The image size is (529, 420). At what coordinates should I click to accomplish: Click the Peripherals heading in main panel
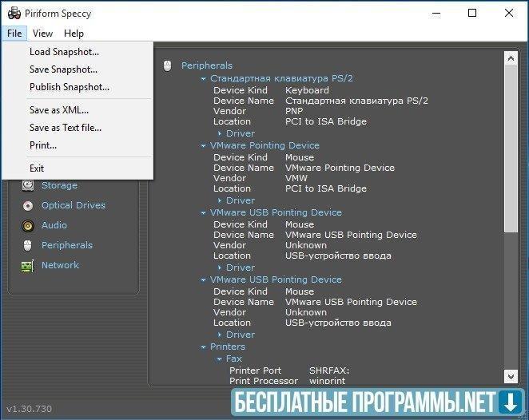click(x=207, y=65)
